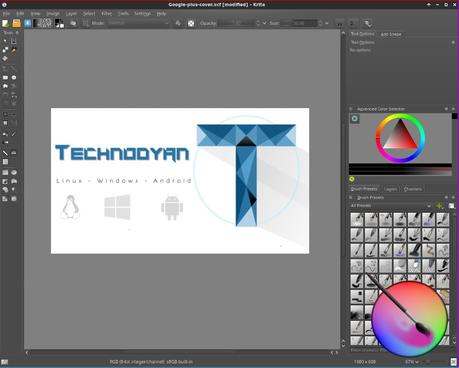Image resolution: width=459 pixels, height=368 pixels.
Task: Open the Filter menu
Action: pyautogui.click(x=106, y=14)
